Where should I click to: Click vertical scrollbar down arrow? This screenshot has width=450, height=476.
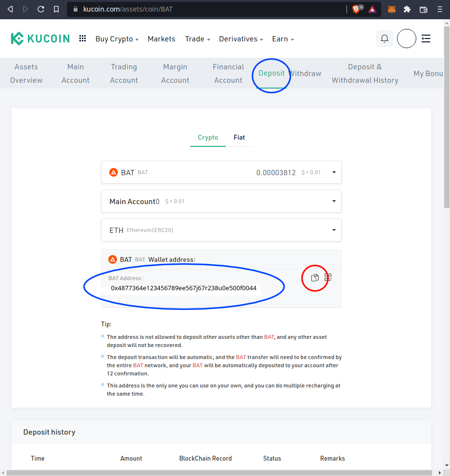click(x=447, y=465)
